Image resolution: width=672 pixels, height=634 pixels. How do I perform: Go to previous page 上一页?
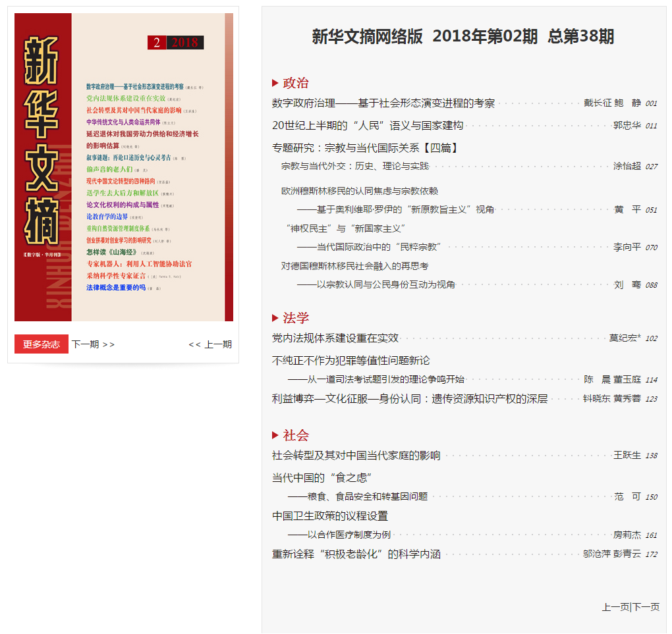[x=615, y=607]
